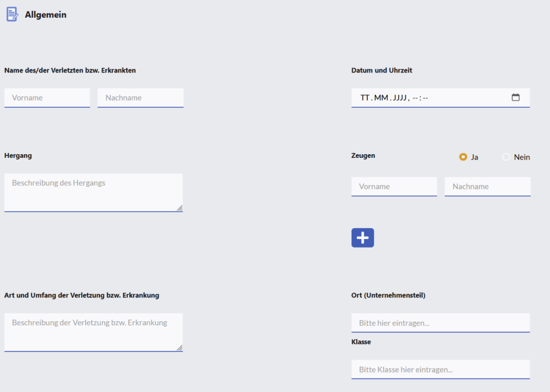
Task: Select the Ja radio for Zeugen
Action: click(463, 157)
